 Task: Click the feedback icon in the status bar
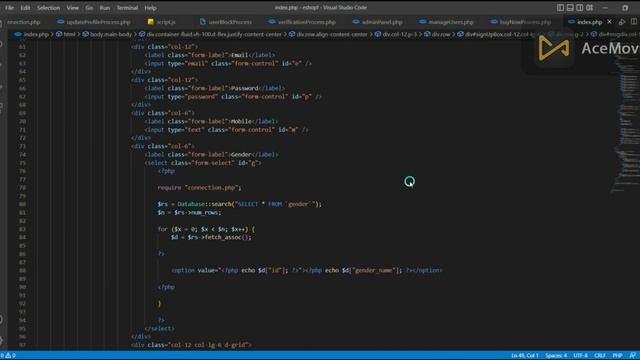coord(632,356)
